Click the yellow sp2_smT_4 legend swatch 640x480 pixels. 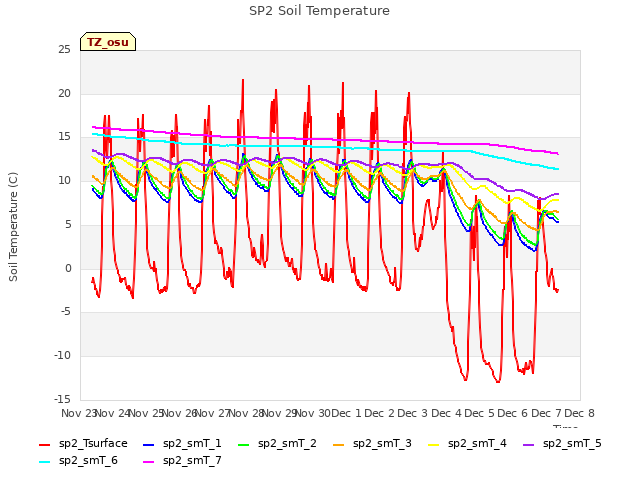434,444
